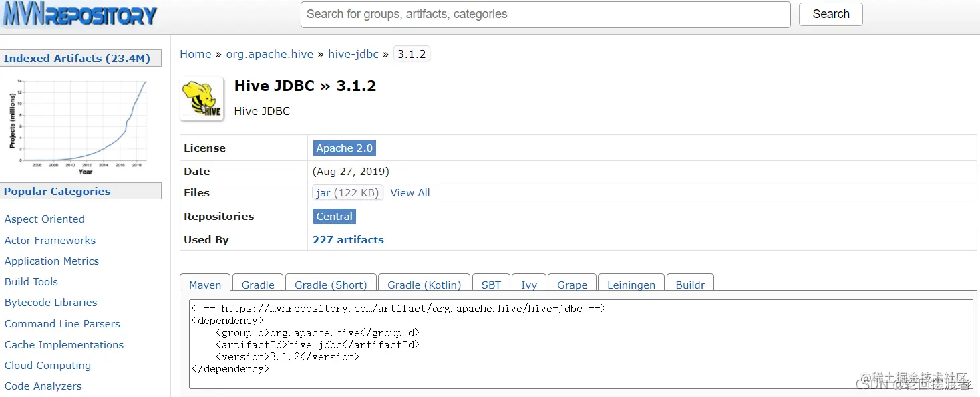Click the Indexed Artifacts (23.4M) header
The image size is (980, 397).
click(x=81, y=58)
